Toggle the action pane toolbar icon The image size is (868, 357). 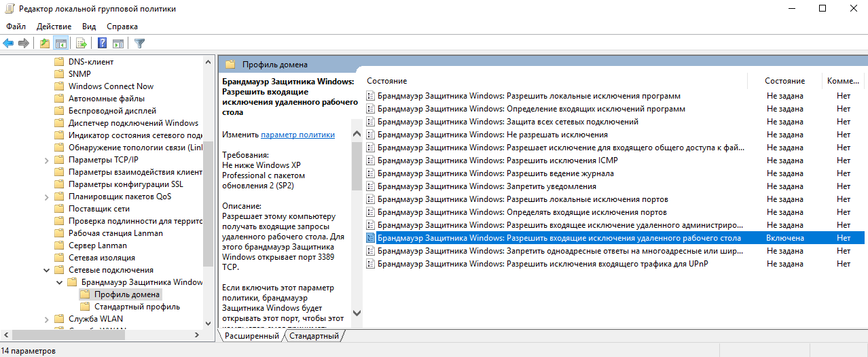click(118, 44)
